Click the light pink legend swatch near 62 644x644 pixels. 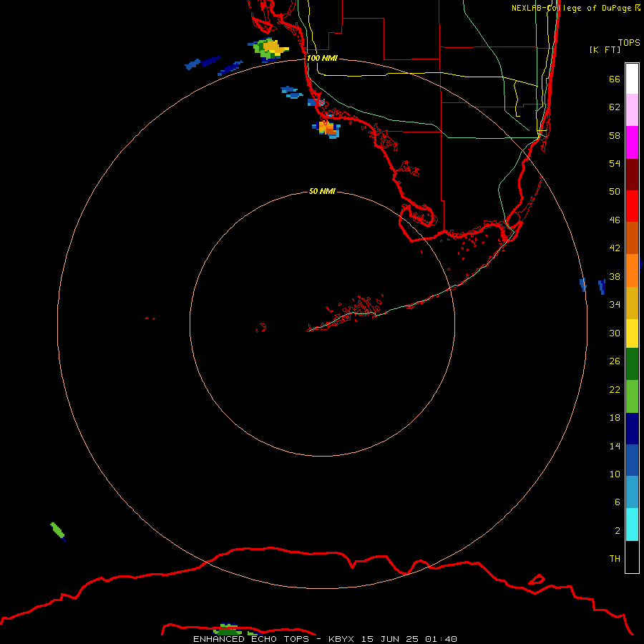coord(632,110)
